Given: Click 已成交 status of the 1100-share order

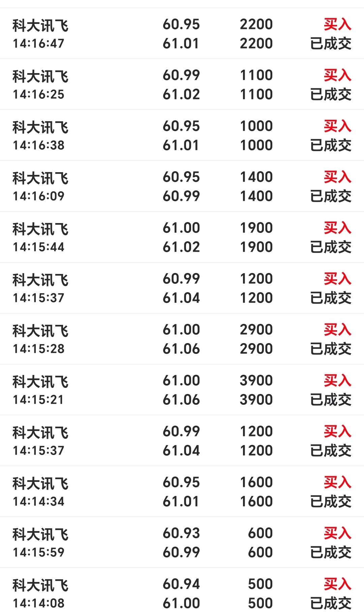Looking at the screenshot, I should click(x=331, y=94).
